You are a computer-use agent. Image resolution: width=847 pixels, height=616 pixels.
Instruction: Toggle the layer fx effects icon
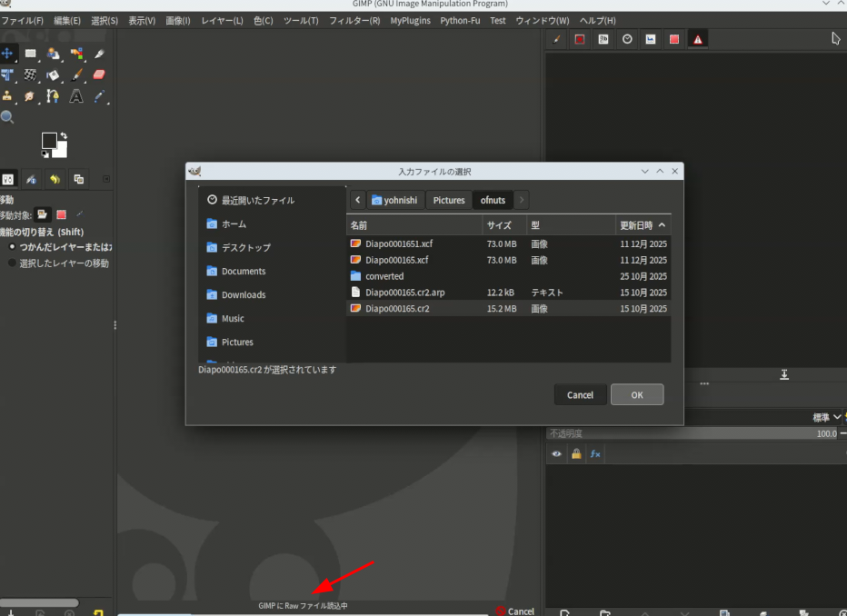(595, 454)
